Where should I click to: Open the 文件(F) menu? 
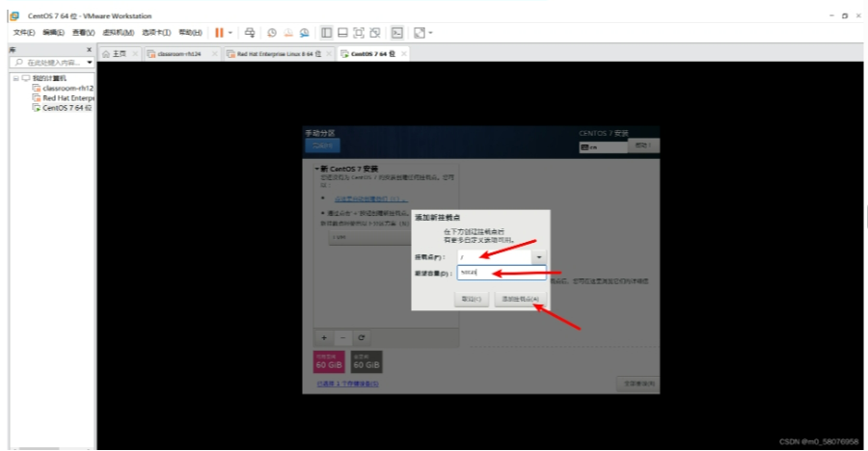[x=24, y=33]
